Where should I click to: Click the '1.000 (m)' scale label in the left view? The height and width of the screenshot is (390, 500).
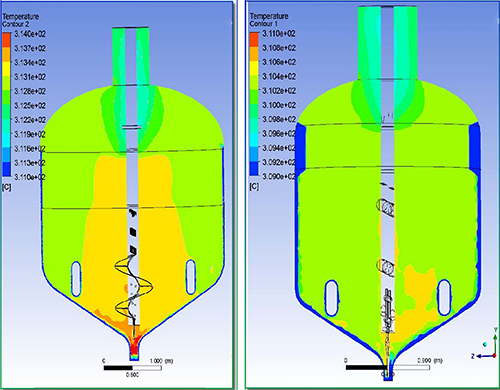[x=161, y=361]
